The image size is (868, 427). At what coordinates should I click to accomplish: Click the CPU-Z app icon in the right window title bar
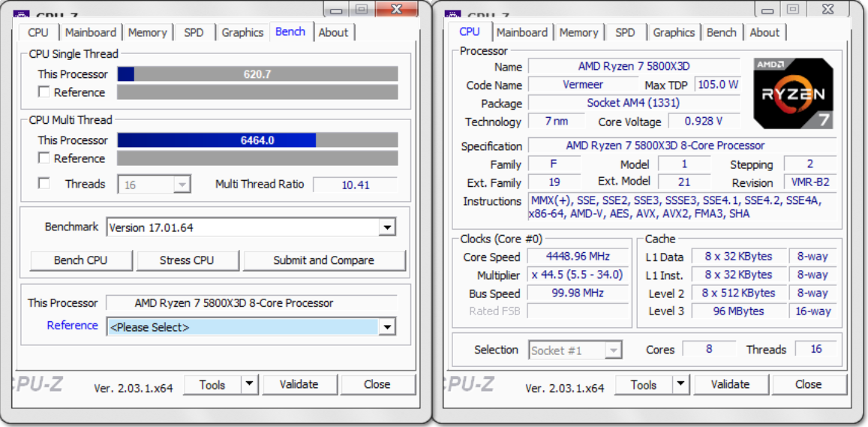453,14
